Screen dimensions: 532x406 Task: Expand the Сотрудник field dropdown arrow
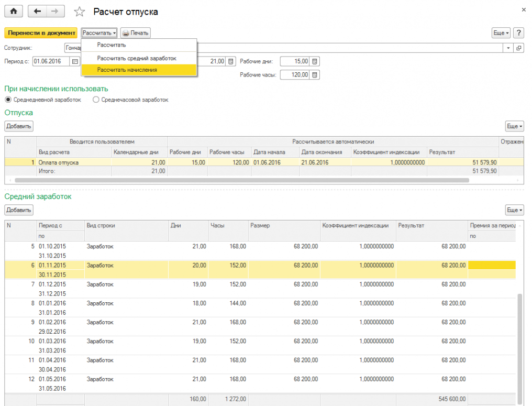coord(509,48)
